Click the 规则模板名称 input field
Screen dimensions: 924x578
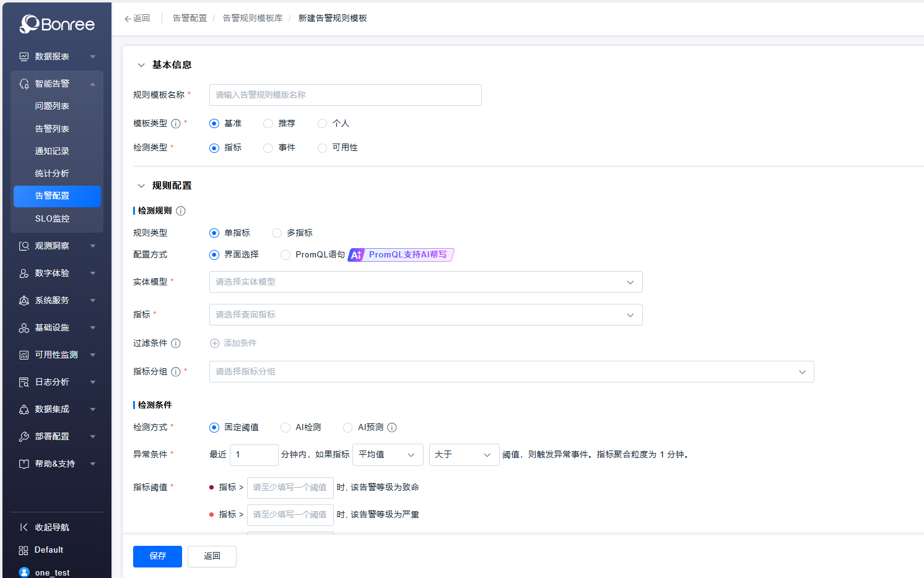(x=345, y=95)
